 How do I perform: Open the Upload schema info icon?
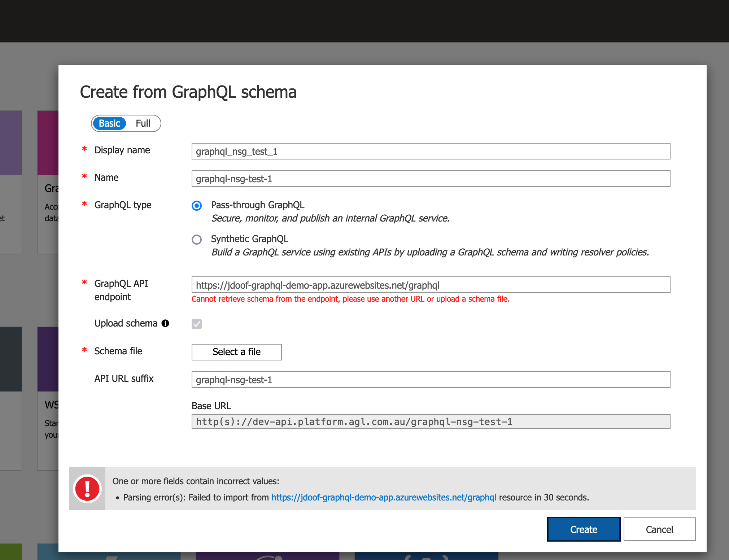pos(166,323)
